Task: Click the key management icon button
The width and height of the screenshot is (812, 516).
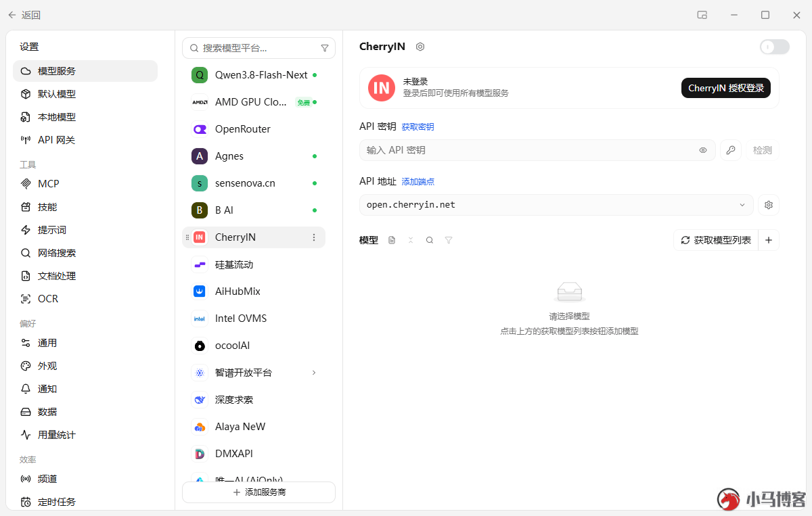Action: 731,150
